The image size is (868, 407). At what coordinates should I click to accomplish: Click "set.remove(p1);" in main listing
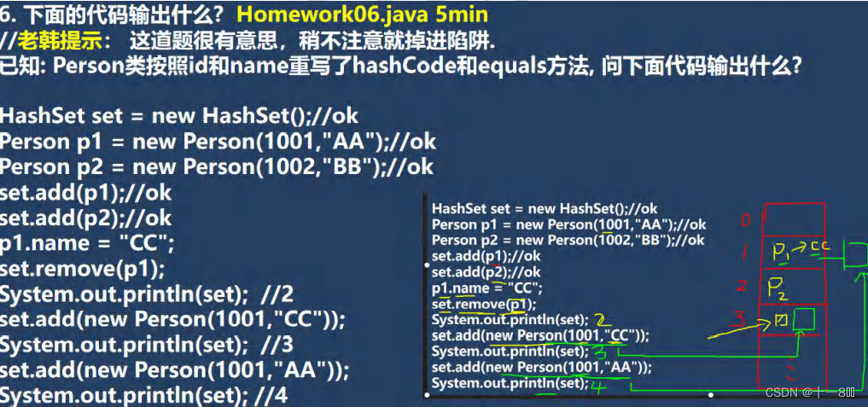click(83, 269)
